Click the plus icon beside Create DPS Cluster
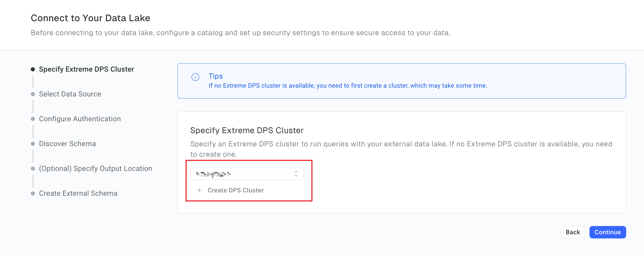 click(x=200, y=190)
